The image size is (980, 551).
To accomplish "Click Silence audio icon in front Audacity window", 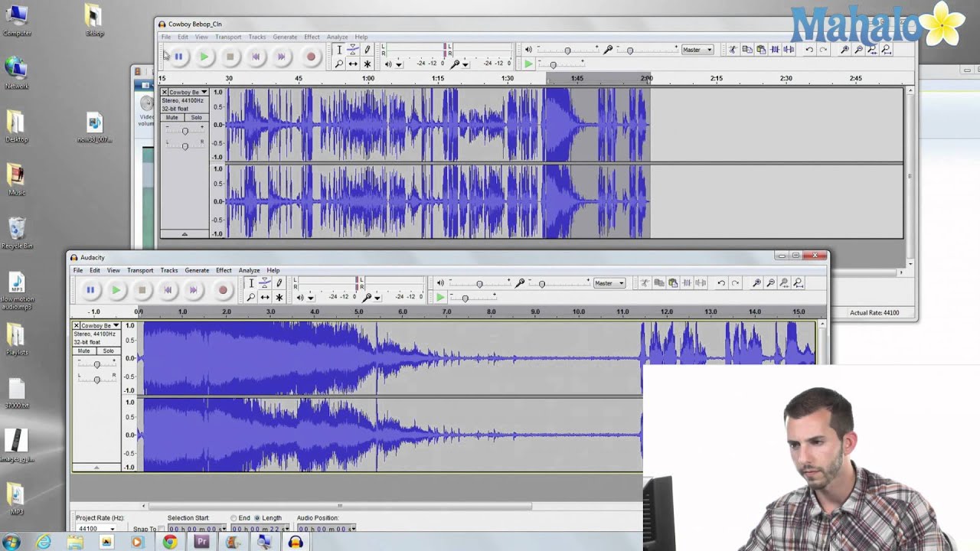I will [701, 283].
